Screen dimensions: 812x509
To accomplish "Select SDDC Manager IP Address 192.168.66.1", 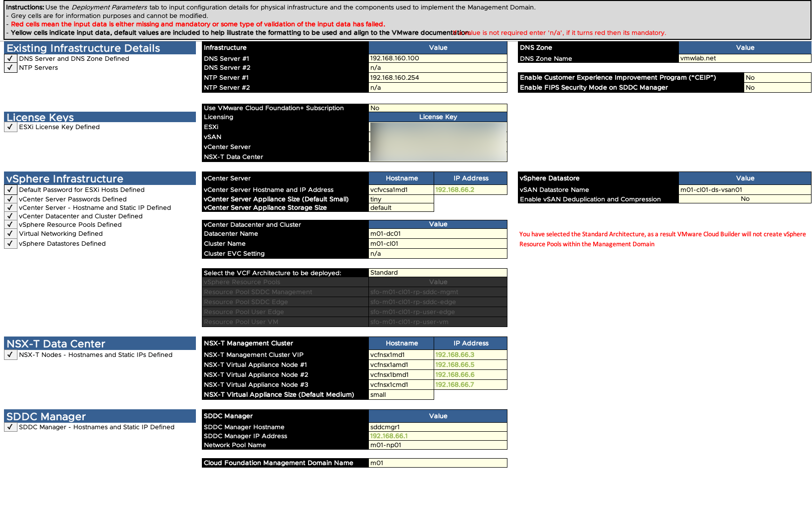I will coord(438,436).
